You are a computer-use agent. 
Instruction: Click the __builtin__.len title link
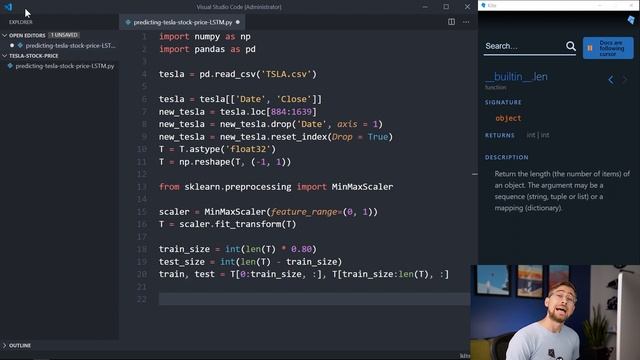(x=516, y=77)
